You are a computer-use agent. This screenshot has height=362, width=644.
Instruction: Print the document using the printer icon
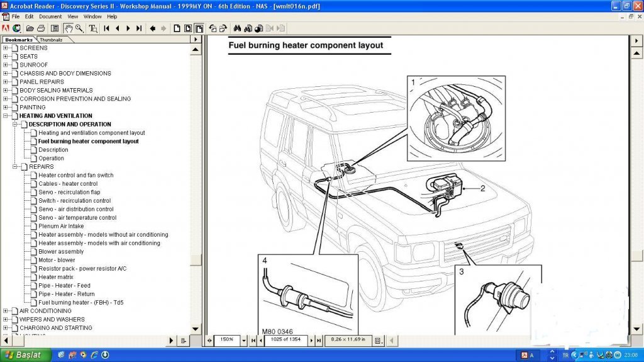(41, 28)
